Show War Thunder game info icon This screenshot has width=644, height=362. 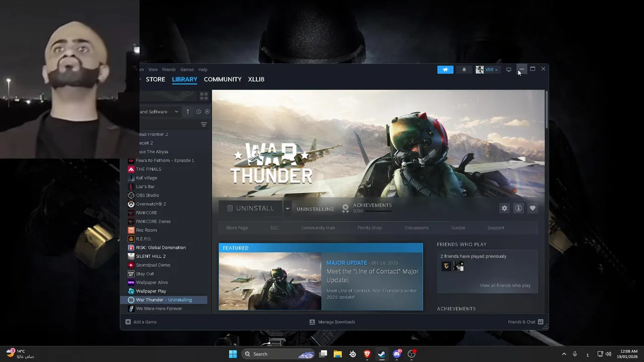point(518,208)
